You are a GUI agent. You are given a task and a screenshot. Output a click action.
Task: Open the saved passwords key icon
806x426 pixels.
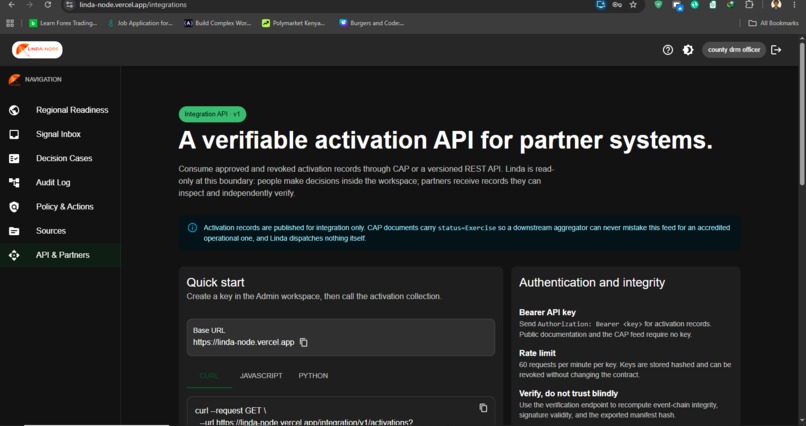coord(617,5)
